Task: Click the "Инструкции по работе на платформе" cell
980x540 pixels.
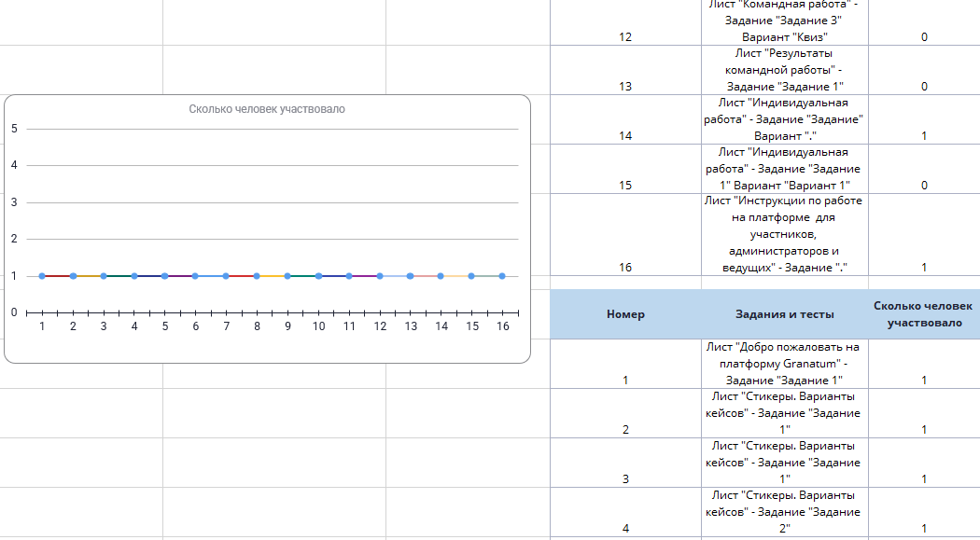Action: click(x=784, y=234)
